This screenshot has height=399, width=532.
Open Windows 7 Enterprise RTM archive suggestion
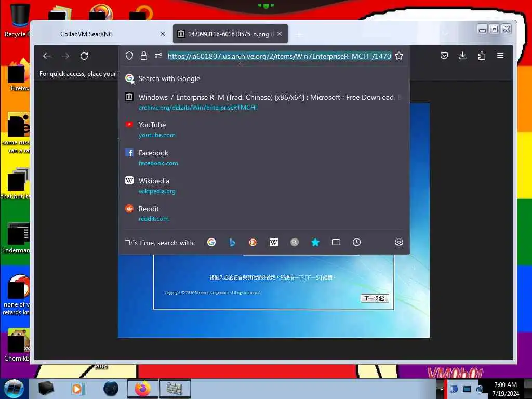point(264,102)
